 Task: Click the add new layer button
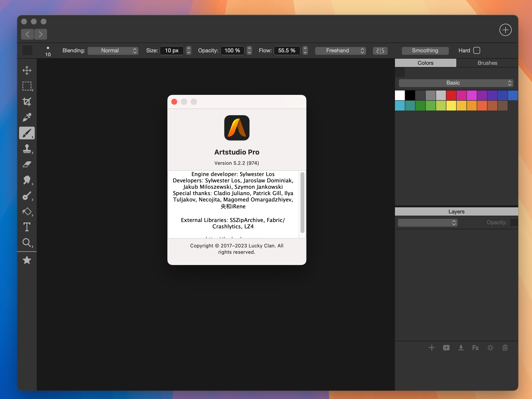pyautogui.click(x=431, y=347)
